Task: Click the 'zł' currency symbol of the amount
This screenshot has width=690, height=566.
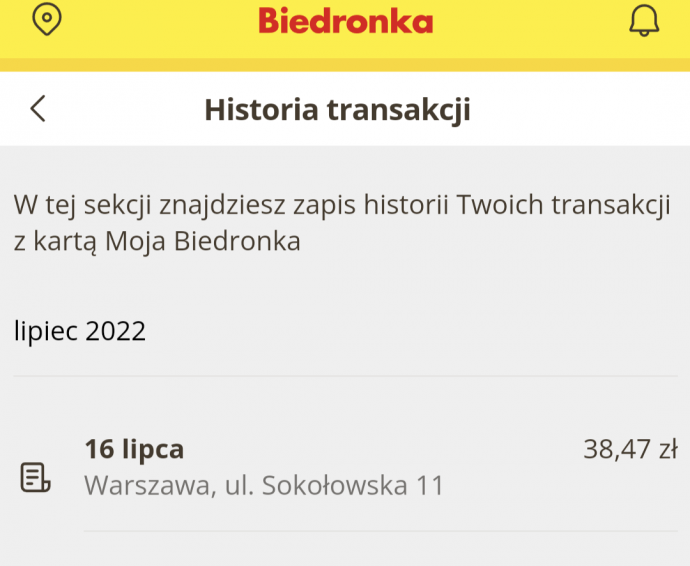Action: coord(667,450)
